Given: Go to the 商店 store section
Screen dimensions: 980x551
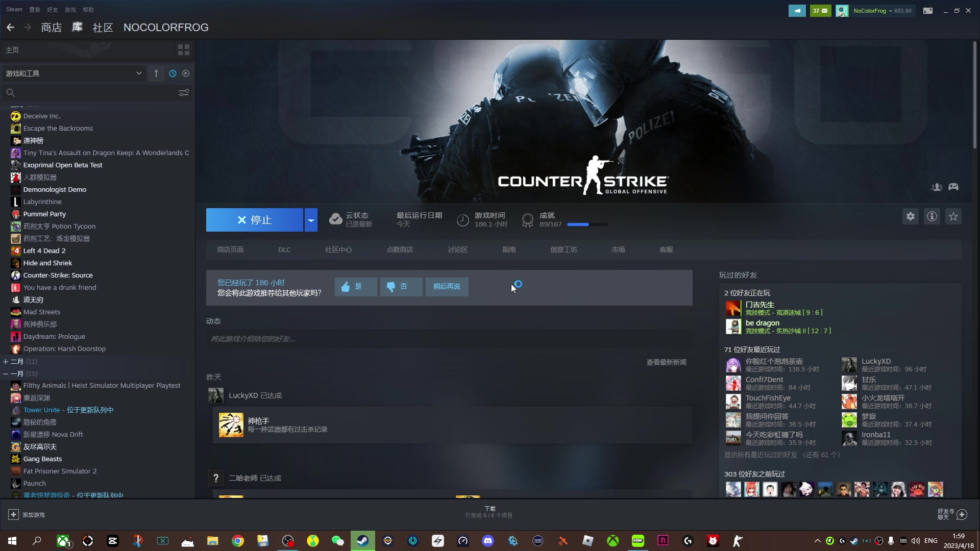Looking at the screenshot, I should (51, 28).
